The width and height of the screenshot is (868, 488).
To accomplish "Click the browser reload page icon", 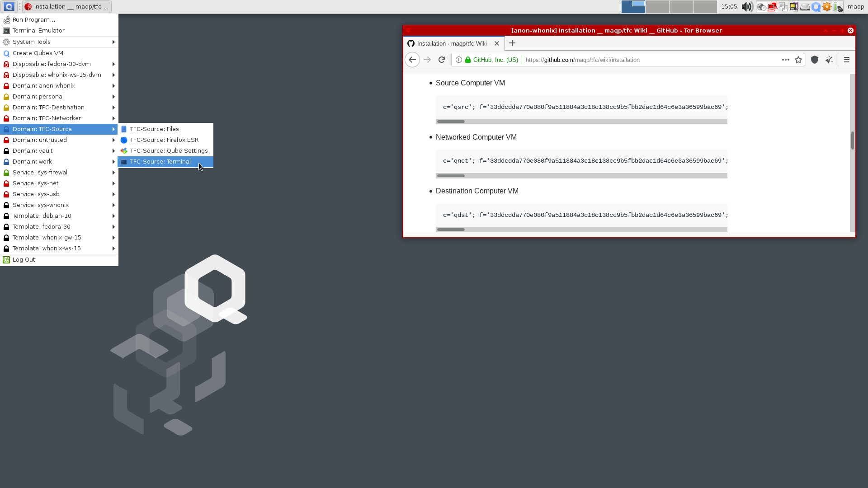I will 442,60.
